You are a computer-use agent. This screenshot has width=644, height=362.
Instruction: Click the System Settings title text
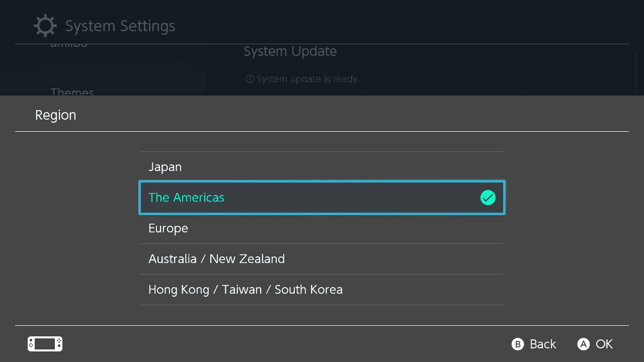[120, 26]
